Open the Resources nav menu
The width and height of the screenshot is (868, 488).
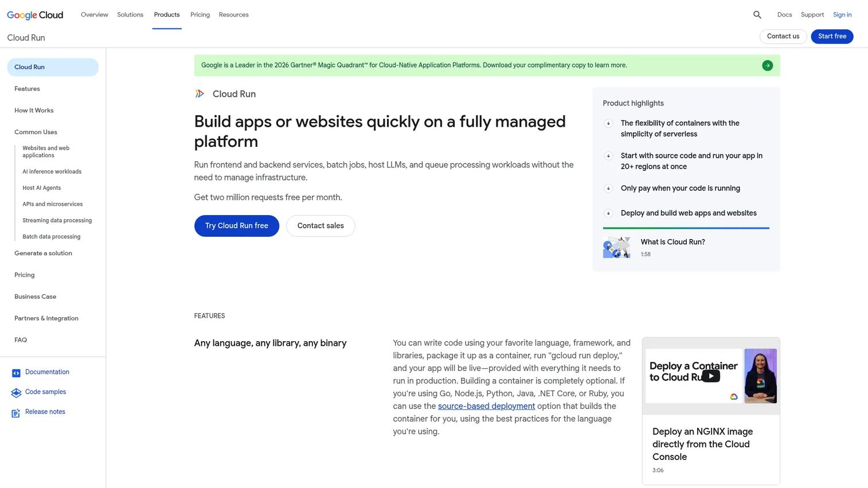(x=233, y=15)
